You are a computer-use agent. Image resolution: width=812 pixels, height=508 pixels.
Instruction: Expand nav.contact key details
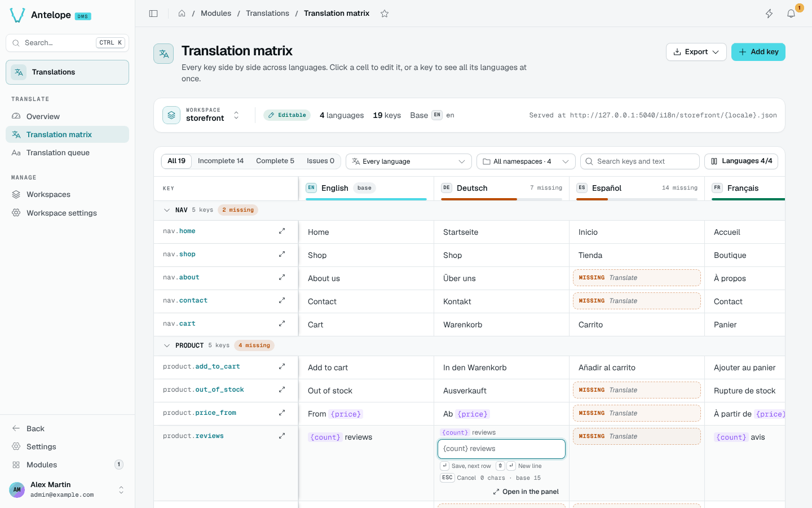pos(282,300)
